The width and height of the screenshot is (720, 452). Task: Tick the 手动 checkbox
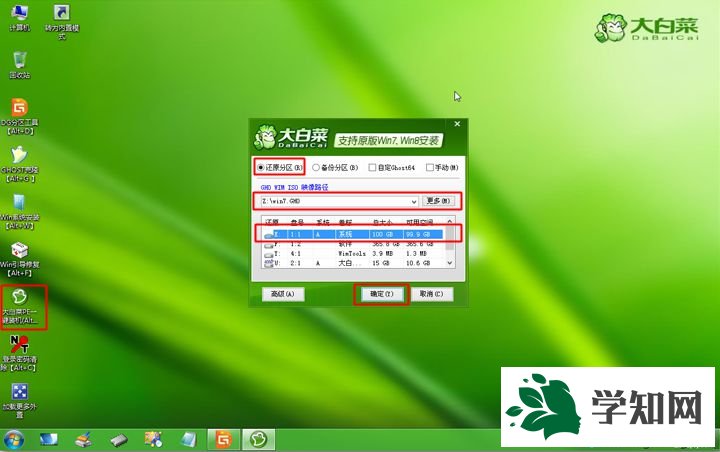[430, 167]
